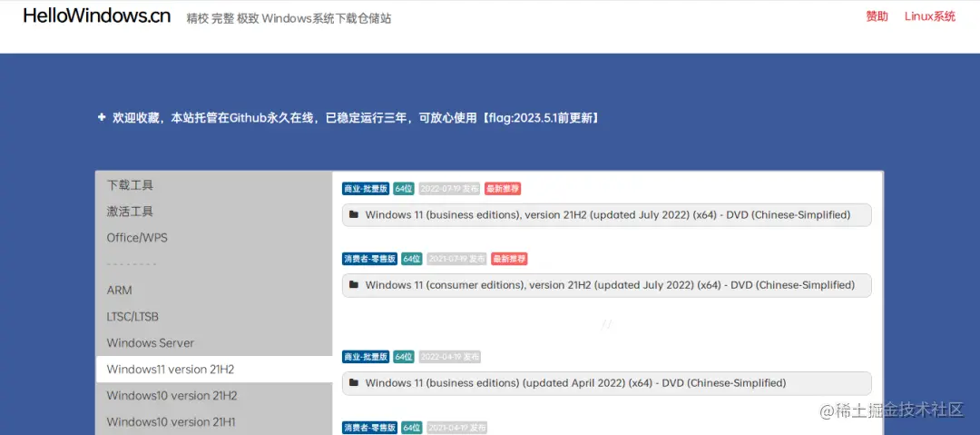
Task: Select LTSC/LTSB in the sidebar
Action: 132,317
